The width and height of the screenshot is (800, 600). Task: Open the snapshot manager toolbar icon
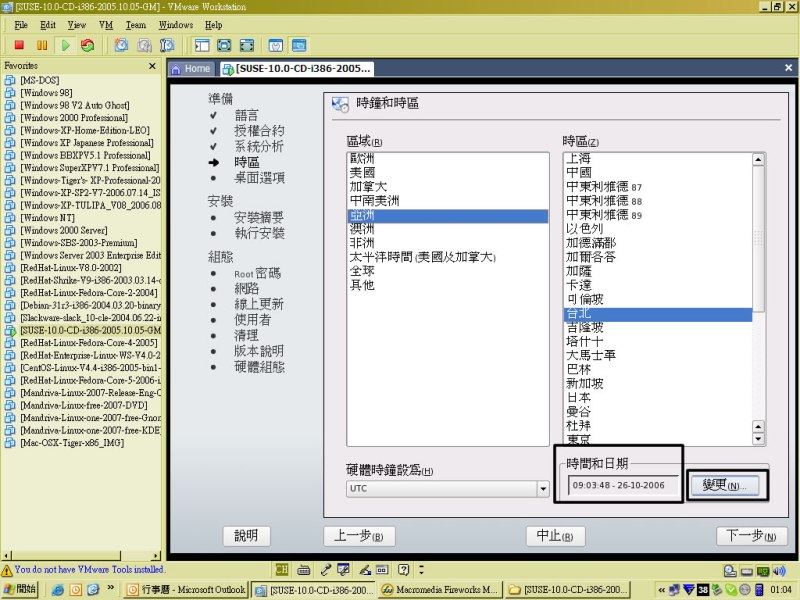167,45
